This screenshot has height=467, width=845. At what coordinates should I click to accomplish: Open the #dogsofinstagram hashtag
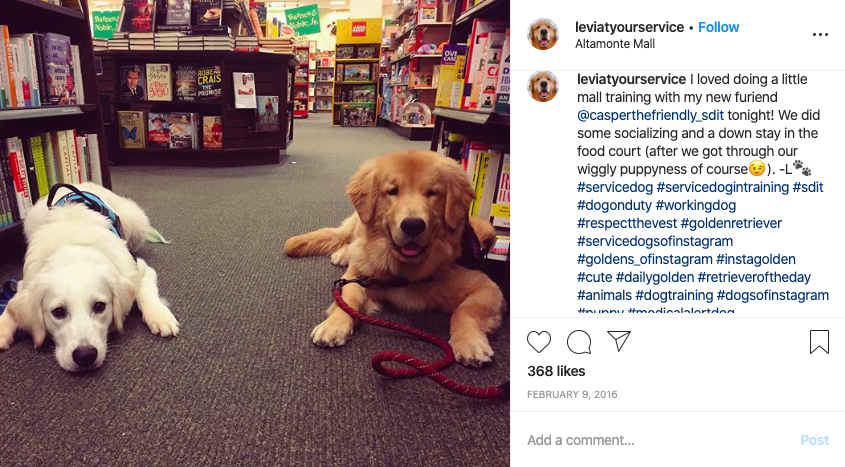(x=772, y=295)
